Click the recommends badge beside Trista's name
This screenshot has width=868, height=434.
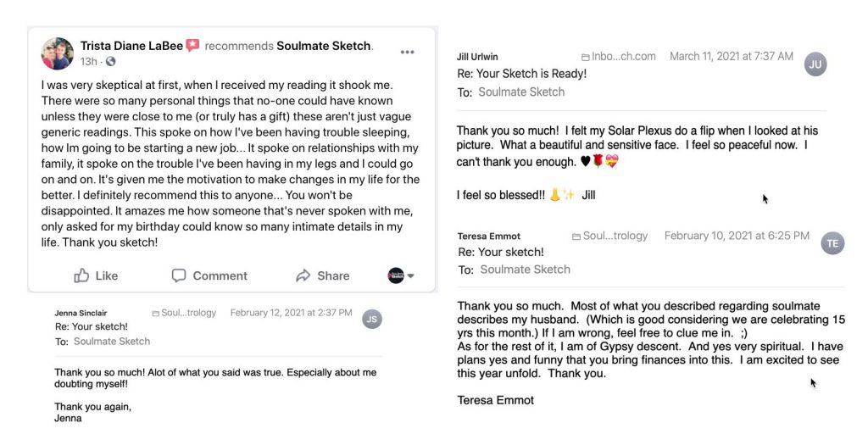[x=193, y=46]
